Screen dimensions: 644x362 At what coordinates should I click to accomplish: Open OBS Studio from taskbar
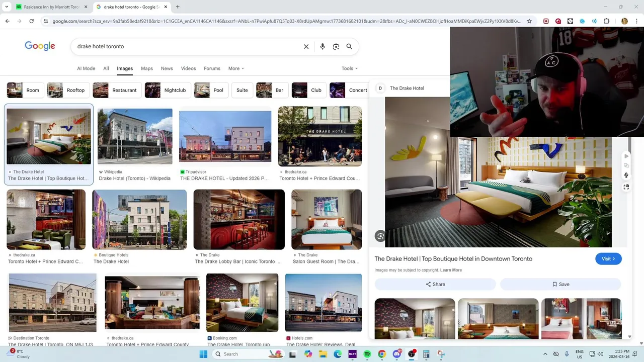pos(412,354)
